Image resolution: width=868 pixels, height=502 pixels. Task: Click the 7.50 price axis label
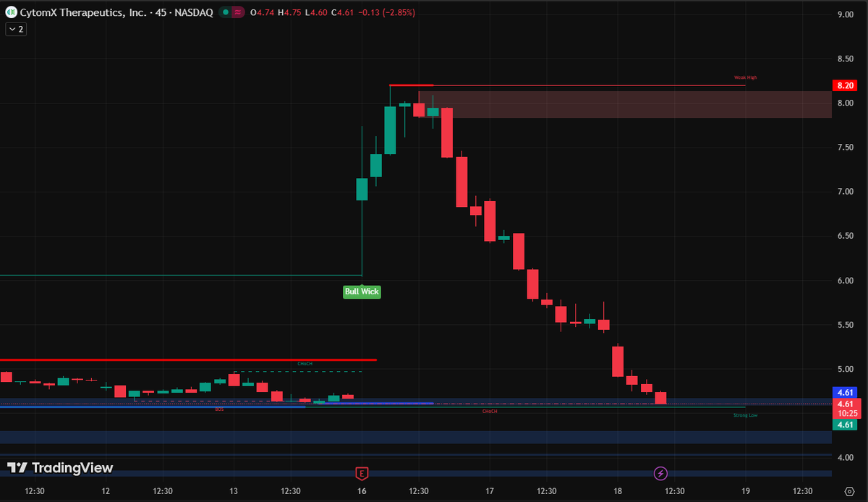coord(845,148)
